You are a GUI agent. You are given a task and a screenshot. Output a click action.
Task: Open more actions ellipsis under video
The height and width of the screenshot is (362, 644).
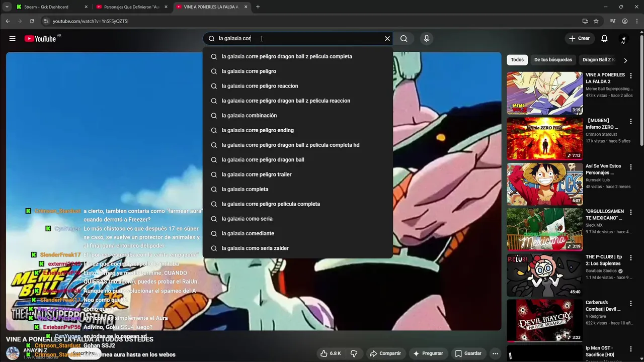pyautogui.click(x=495, y=353)
